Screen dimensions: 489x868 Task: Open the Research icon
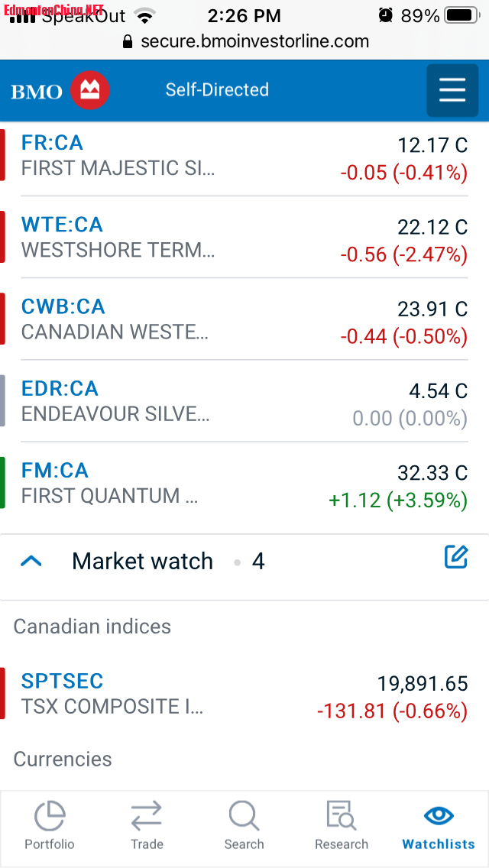pos(341,816)
